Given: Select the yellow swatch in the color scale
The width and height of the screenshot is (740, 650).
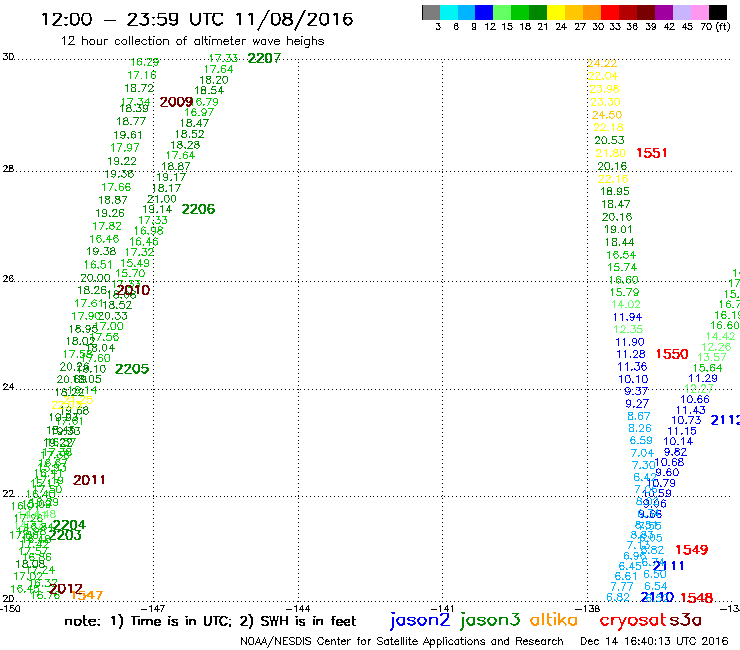Looking at the screenshot, I should click(x=556, y=12).
